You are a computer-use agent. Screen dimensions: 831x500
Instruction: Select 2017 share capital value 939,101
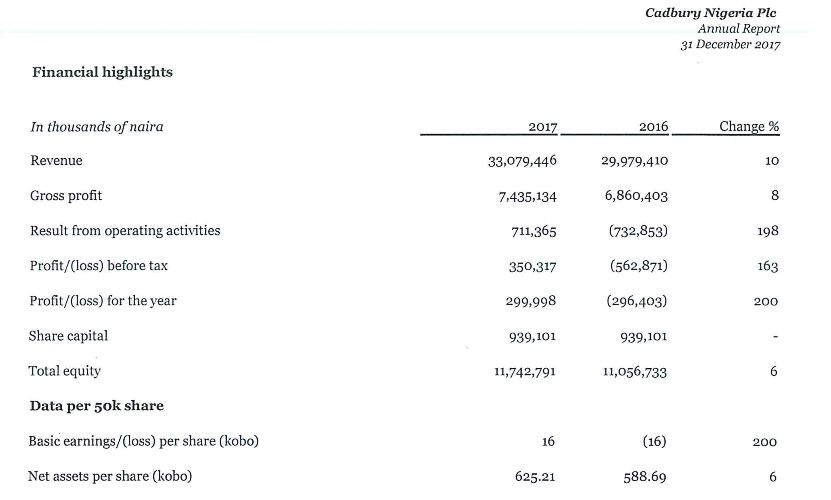(x=532, y=337)
